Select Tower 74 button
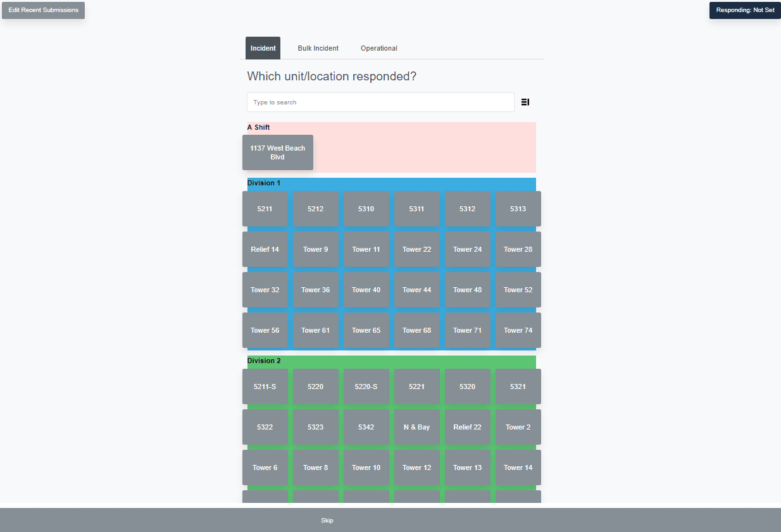781x532 pixels. coord(518,330)
